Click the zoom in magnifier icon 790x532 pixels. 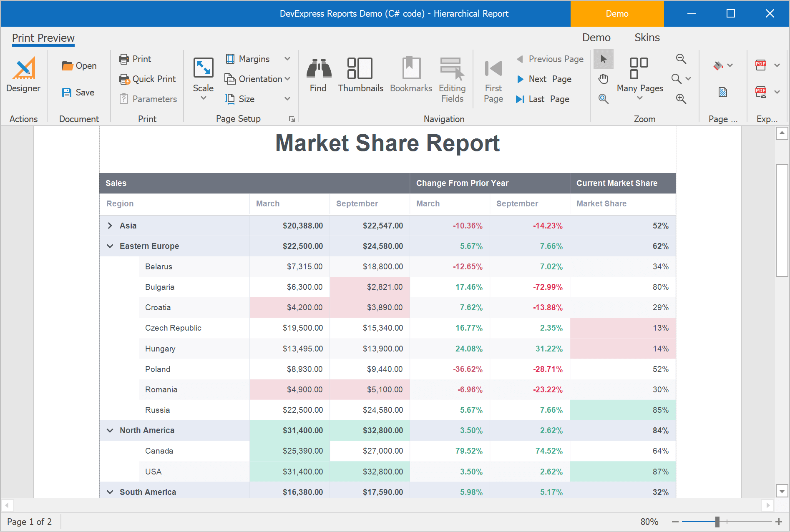pyautogui.click(x=681, y=99)
